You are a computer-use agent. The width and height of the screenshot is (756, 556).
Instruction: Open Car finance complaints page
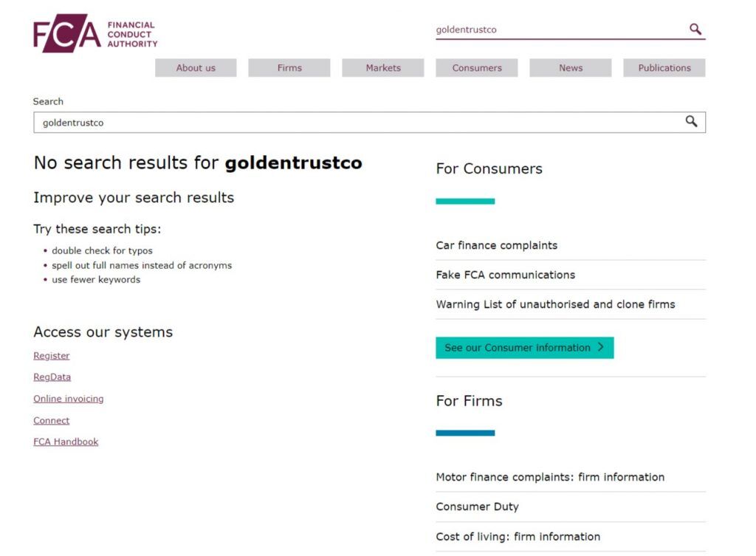(497, 245)
